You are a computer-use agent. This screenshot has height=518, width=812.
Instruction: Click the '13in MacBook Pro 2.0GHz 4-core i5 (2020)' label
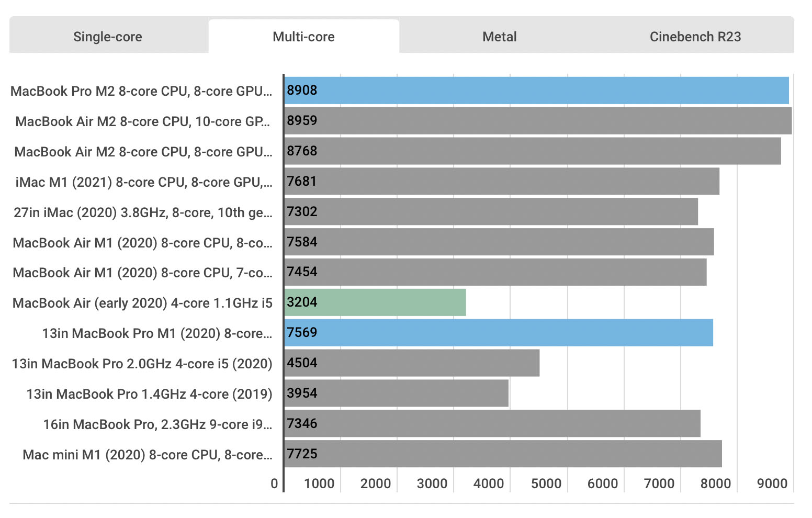pos(142,364)
